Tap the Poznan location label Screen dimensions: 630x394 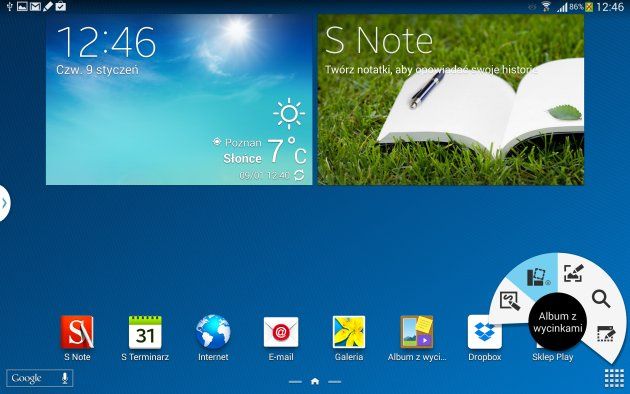(x=243, y=143)
